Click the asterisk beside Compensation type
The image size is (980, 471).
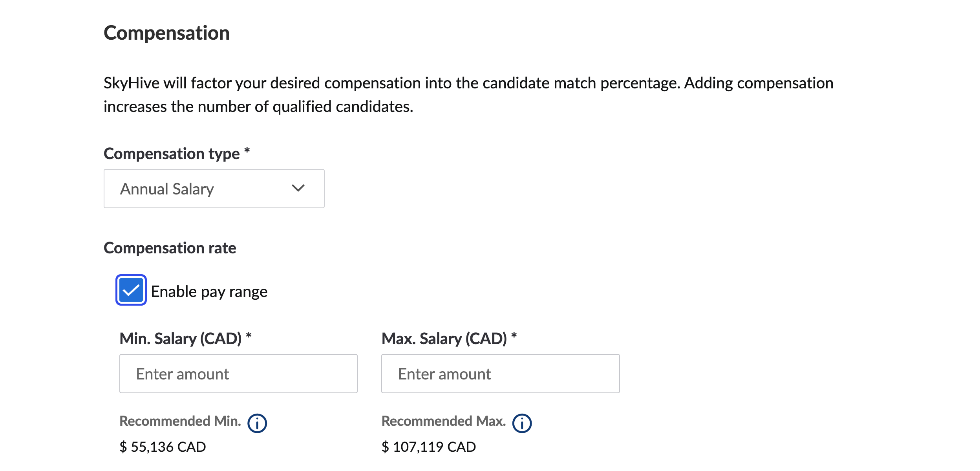click(247, 151)
